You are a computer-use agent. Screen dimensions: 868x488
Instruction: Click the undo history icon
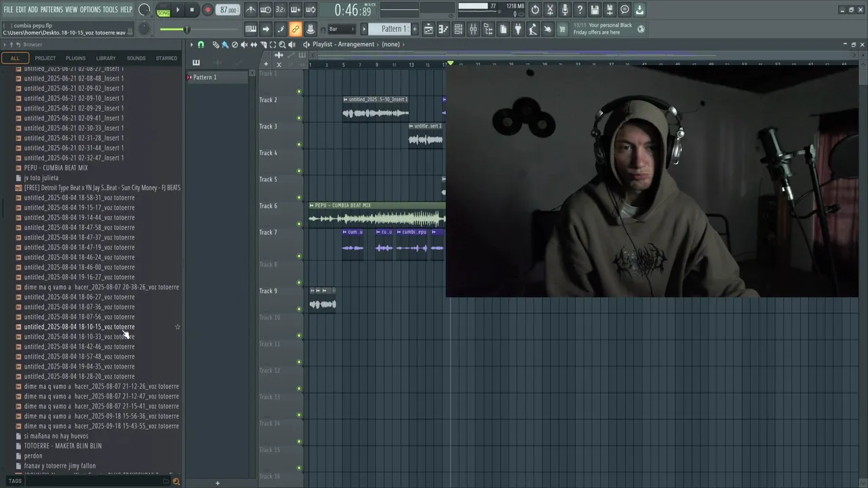[x=535, y=9]
